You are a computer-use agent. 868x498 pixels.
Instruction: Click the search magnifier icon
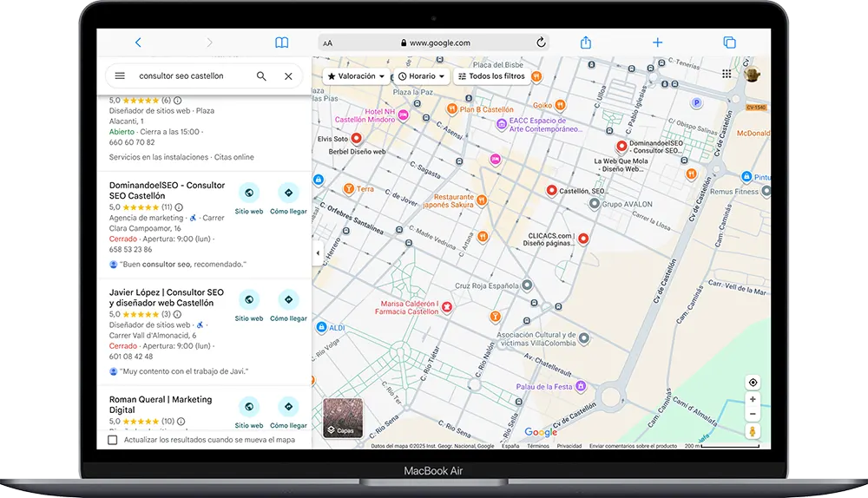(261, 76)
